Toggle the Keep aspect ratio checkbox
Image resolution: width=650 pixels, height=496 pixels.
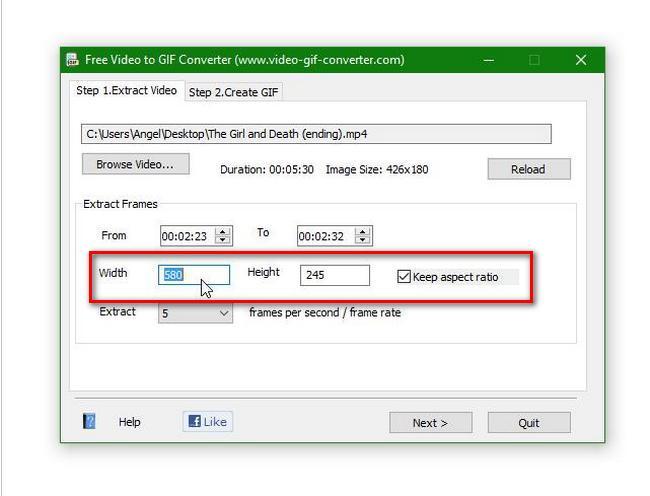pos(404,276)
